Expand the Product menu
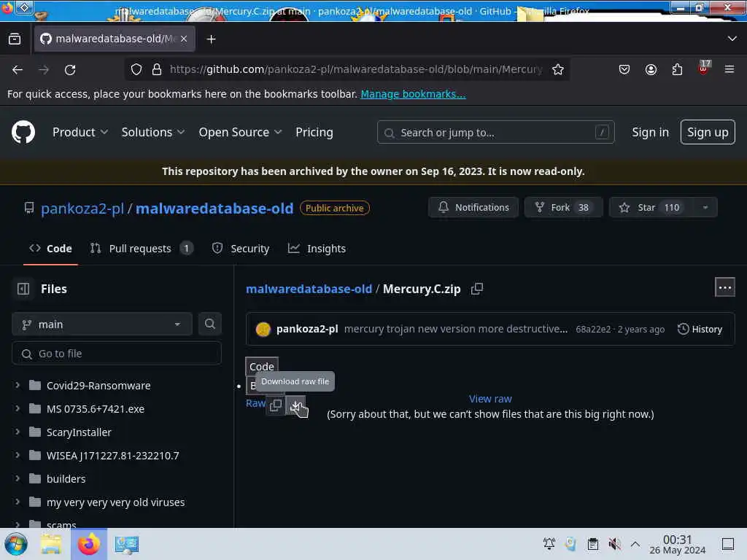The height and width of the screenshot is (560, 747). click(80, 132)
